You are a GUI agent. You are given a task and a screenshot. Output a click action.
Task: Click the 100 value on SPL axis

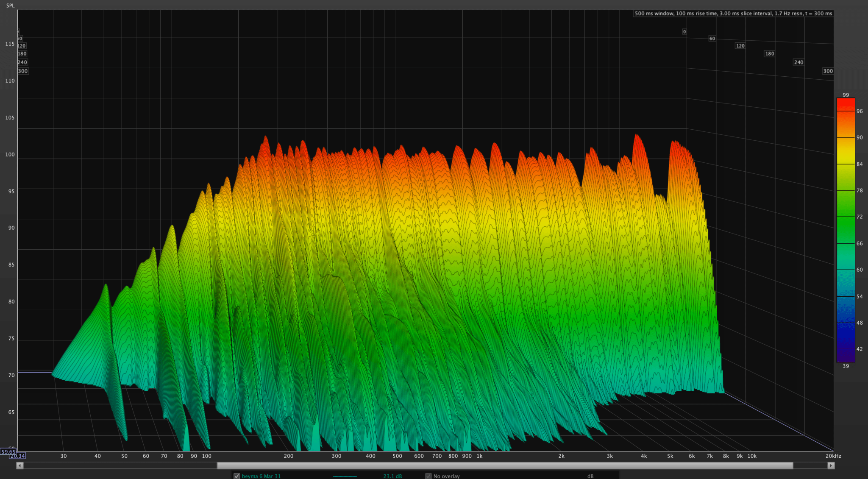pos(10,154)
